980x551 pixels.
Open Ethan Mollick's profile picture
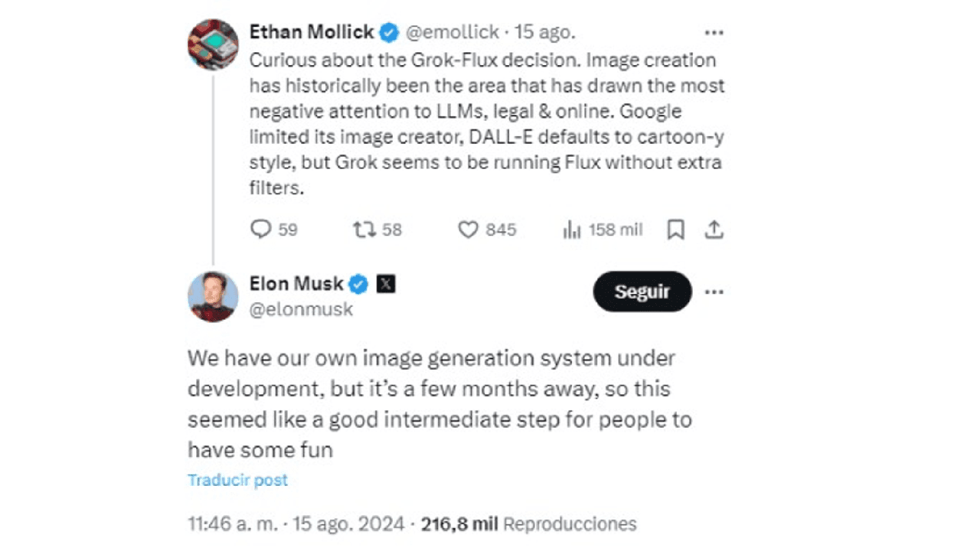(213, 44)
